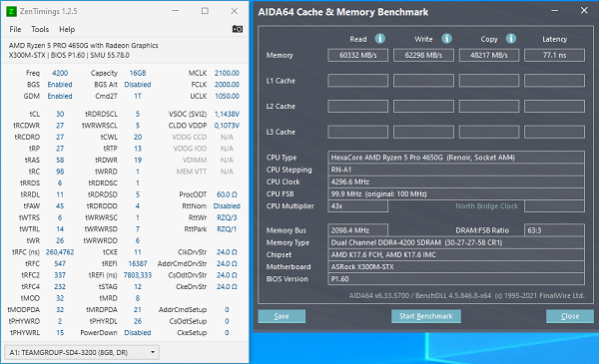
Task: Click the Cmd2T value 1T
Action: coord(138,96)
